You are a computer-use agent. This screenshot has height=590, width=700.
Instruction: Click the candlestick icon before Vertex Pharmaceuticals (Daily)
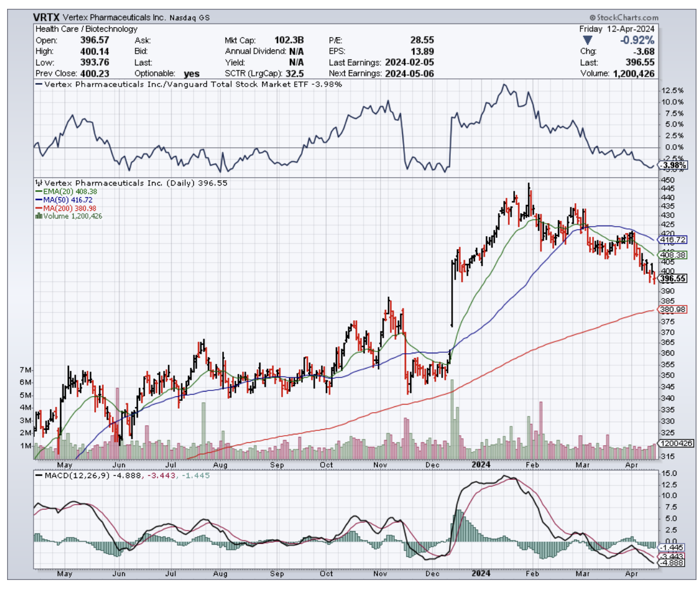coord(39,183)
